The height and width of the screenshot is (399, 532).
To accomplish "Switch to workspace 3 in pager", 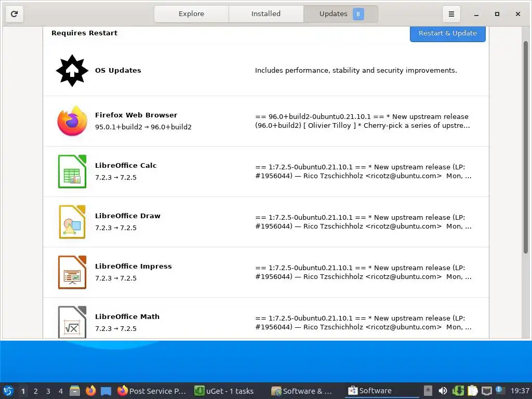I will click(x=48, y=391).
